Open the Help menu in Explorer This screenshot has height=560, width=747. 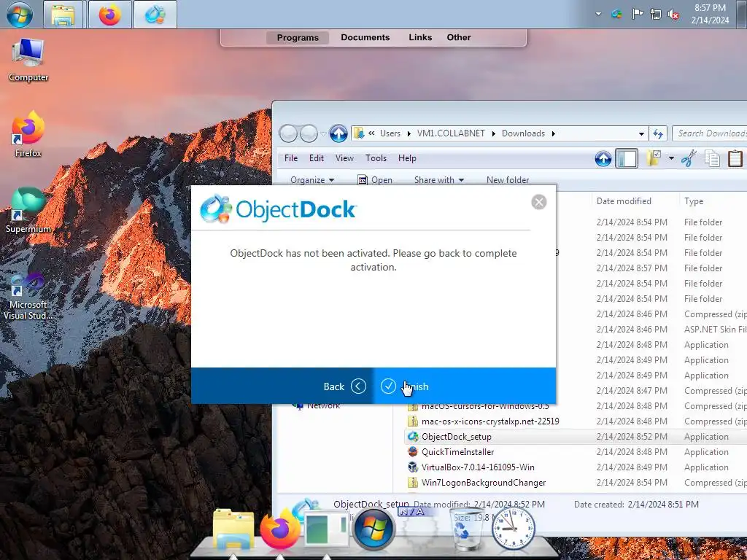407,158
